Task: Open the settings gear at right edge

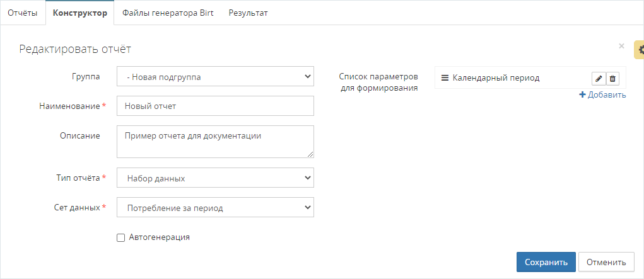Action: coord(640,49)
